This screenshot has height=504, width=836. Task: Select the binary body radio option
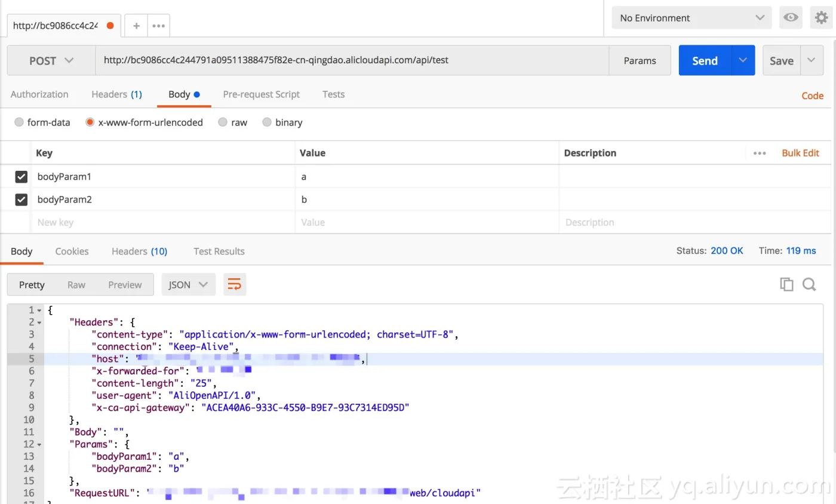click(x=266, y=122)
